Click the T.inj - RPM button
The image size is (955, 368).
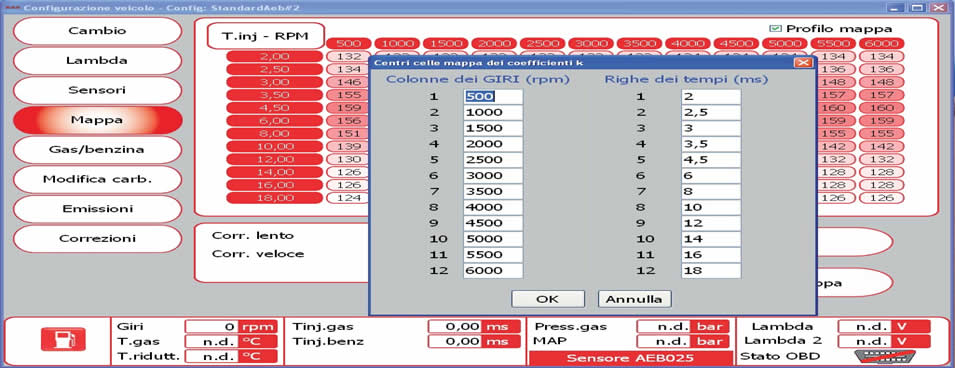(x=265, y=36)
